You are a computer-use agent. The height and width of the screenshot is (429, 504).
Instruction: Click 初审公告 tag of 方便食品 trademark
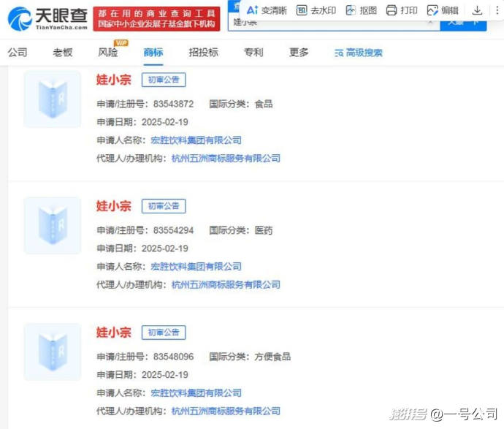pos(164,333)
